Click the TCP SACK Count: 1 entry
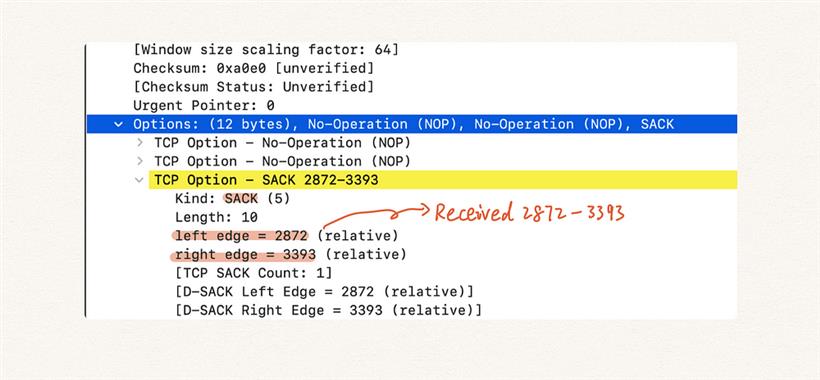 coord(253,273)
